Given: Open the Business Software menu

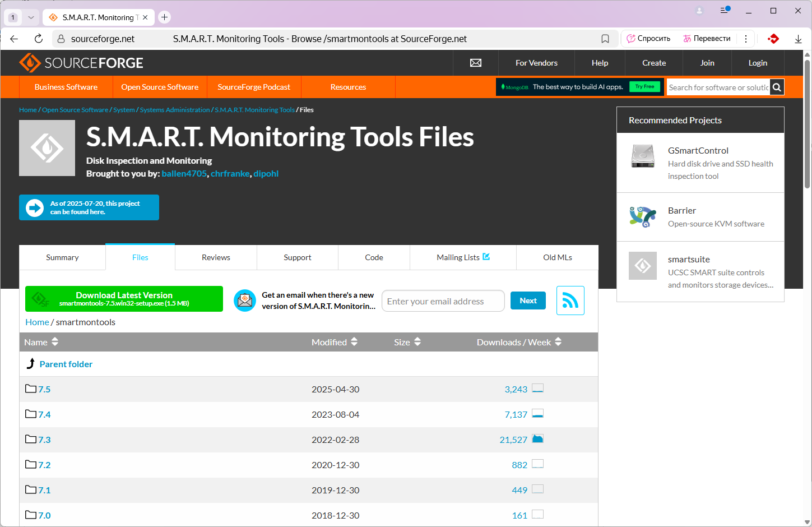Looking at the screenshot, I should (66, 87).
